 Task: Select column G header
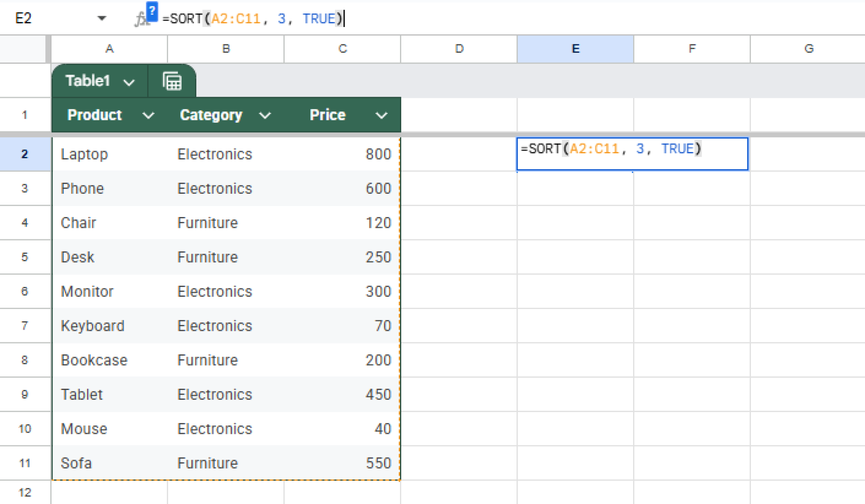tap(808, 49)
